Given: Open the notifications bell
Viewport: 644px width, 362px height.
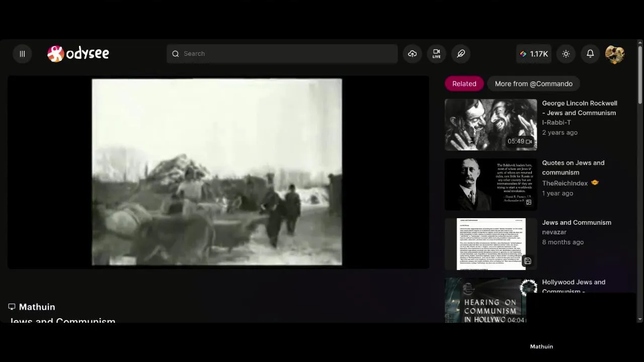Looking at the screenshot, I should tap(590, 54).
